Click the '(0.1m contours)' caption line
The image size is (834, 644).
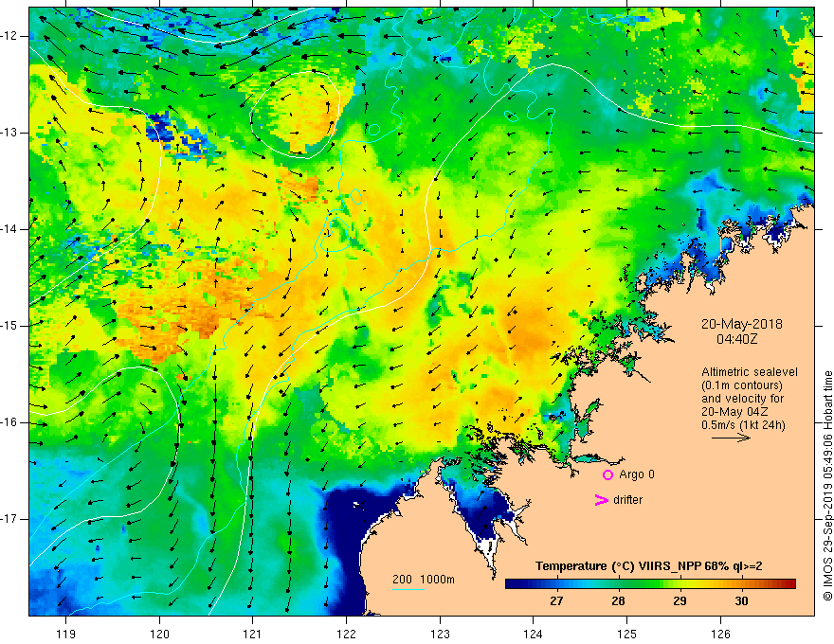tap(742, 385)
